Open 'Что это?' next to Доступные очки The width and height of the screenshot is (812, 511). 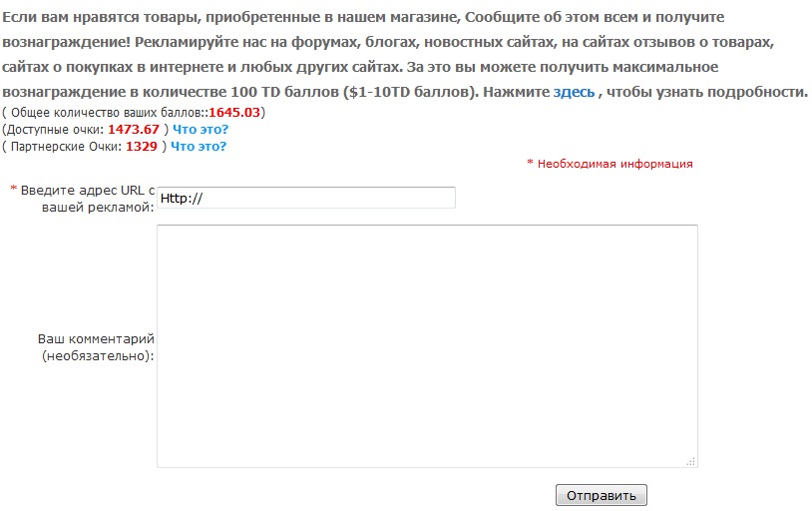coord(201,130)
